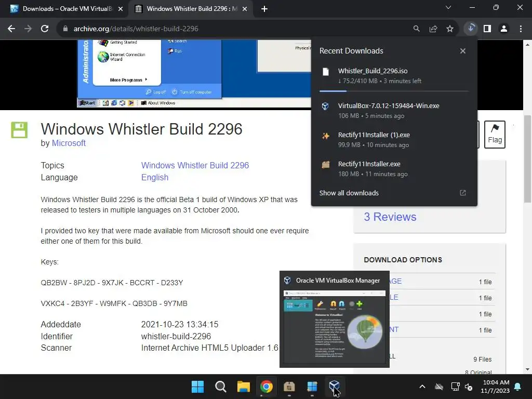Open File Explorer from taskbar
532x399 pixels.
(244, 387)
